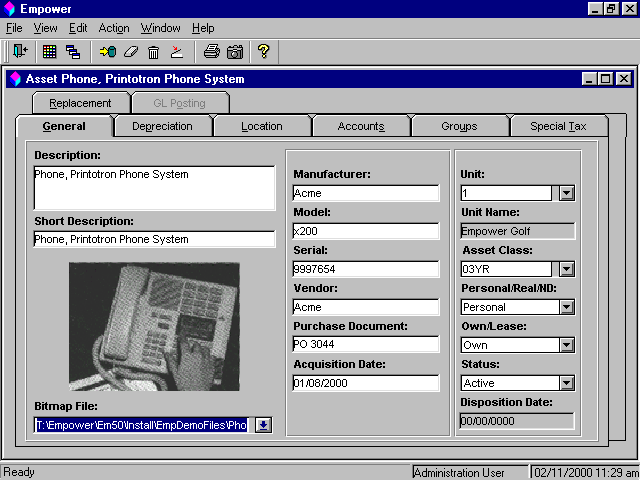Click the Bitmap File browse arrow button

tap(264, 425)
